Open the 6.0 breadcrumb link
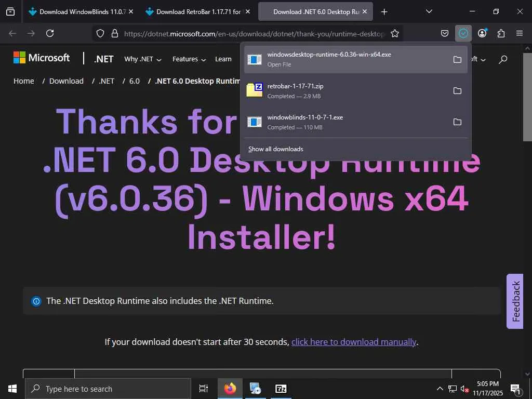 click(x=135, y=81)
